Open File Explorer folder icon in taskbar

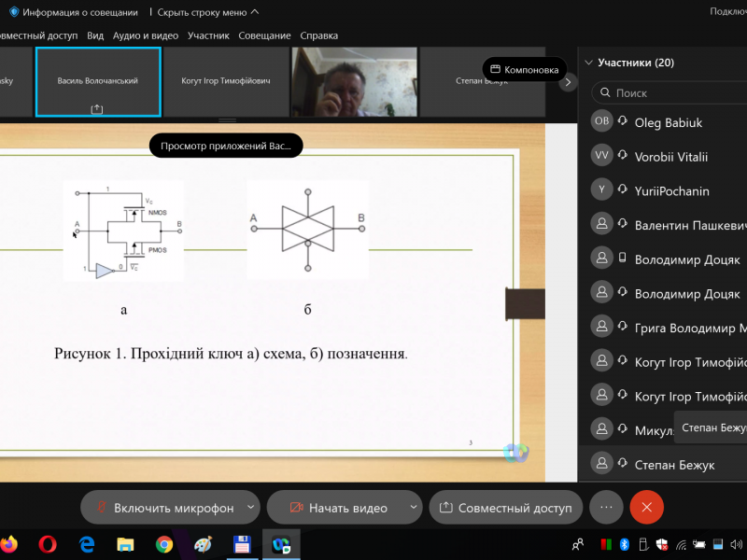pyautogui.click(x=126, y=543)
